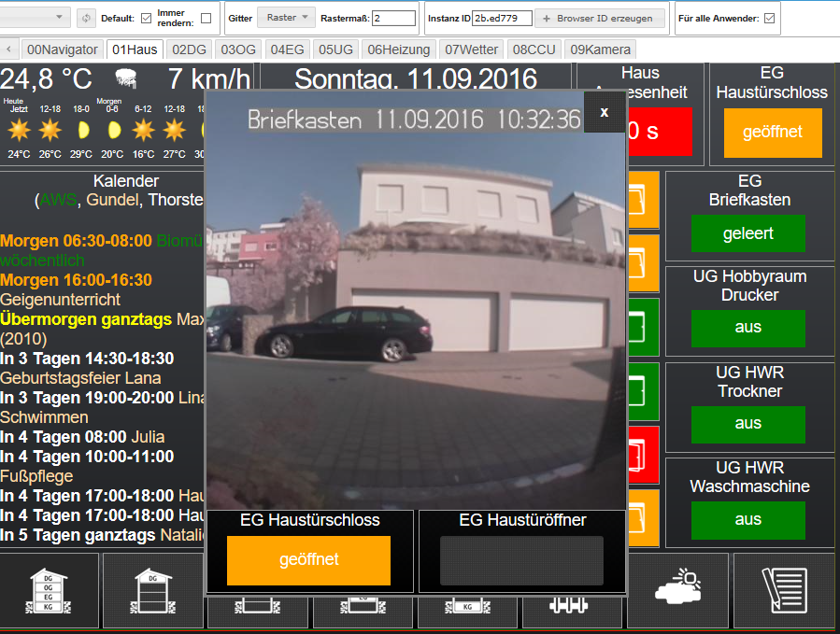Click the current weather cloud icon
840x634 pixels.
[126, 78]
